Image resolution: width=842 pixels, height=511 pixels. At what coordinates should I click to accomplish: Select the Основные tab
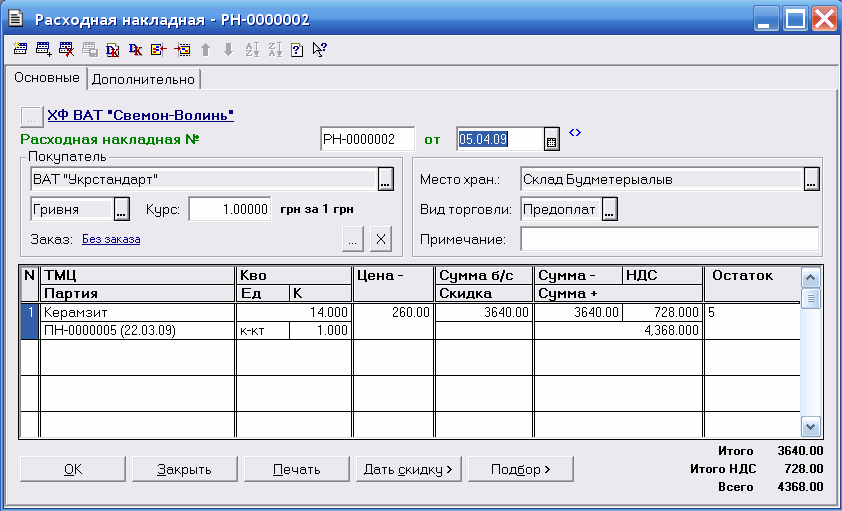(46, 78)
